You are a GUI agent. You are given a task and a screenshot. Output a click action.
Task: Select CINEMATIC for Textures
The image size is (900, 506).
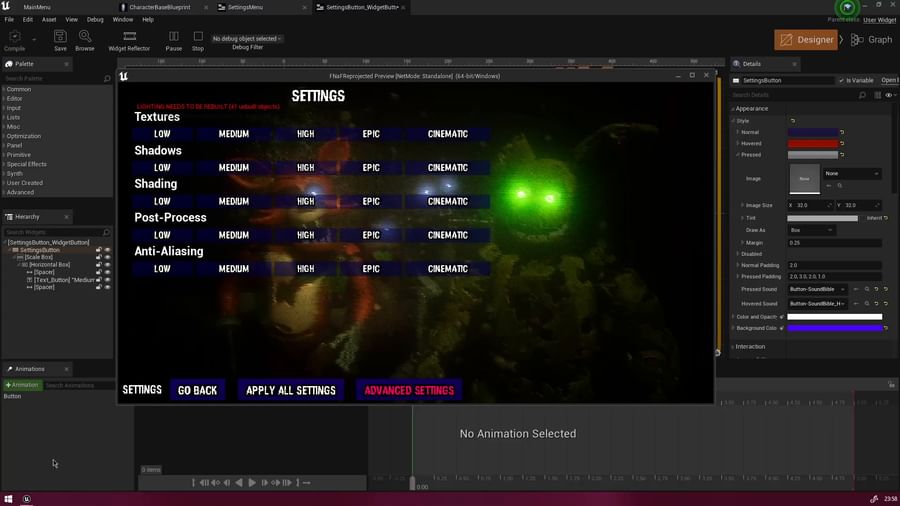coord(448,134)
